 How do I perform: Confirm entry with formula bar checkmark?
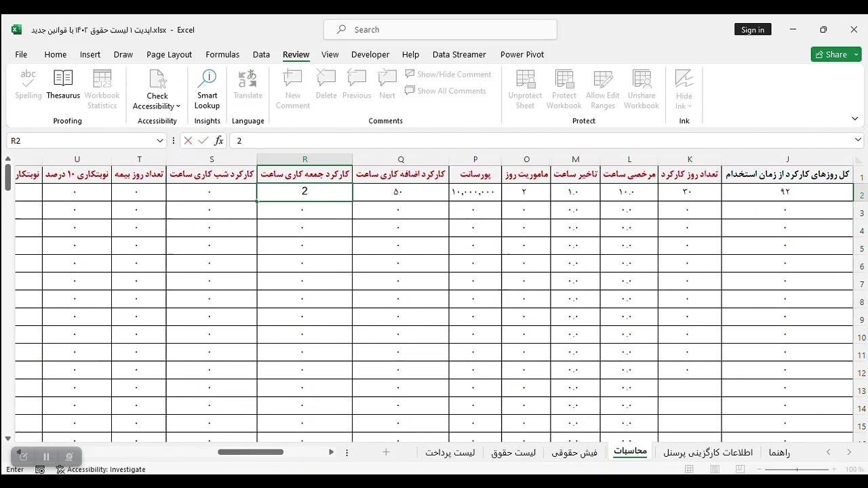(x=203, y=140)
